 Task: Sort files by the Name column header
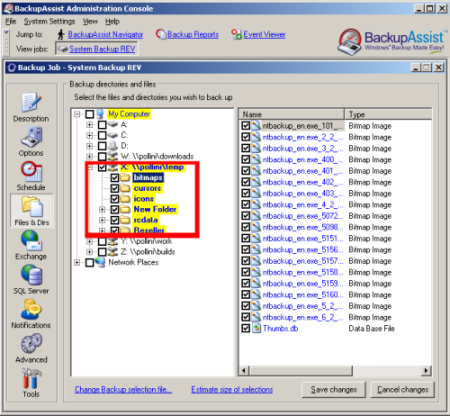pyautogui.click(x=292, y=114)
